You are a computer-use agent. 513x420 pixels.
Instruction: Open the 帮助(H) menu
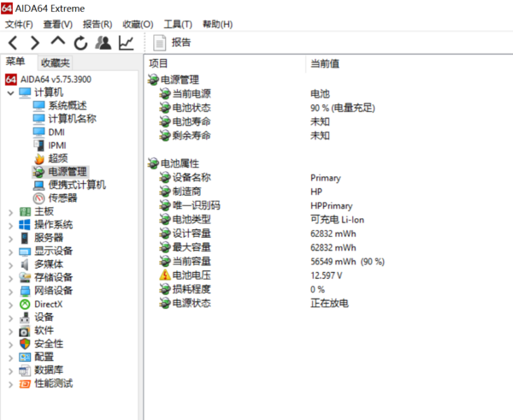[217, 24]
